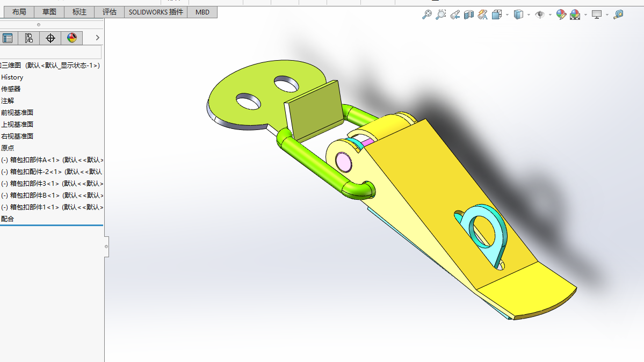The height and width of the screenshot is (362, 644).
Task: Click the tape measure search icon at the toolbar end
Action: [x=618, y=15]
